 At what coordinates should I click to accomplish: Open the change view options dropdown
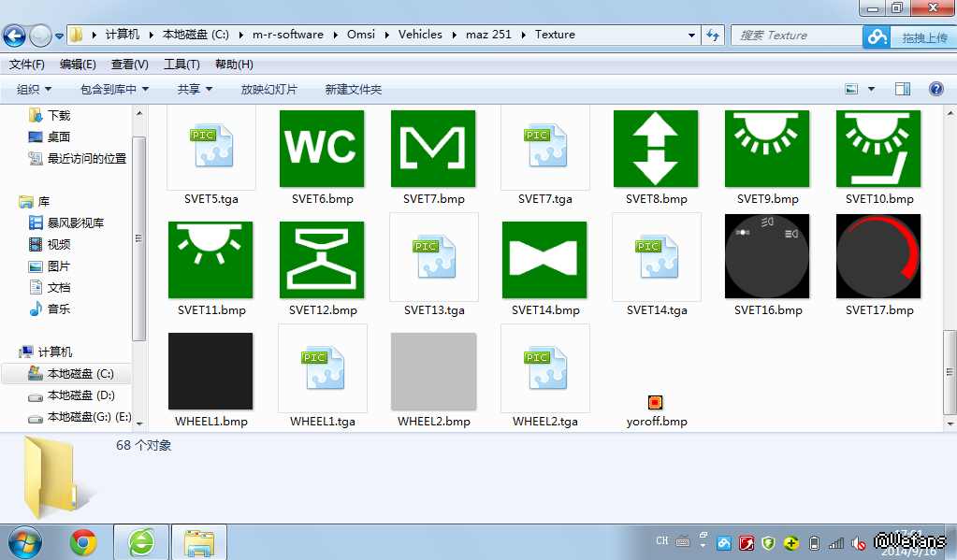(871, 89)
